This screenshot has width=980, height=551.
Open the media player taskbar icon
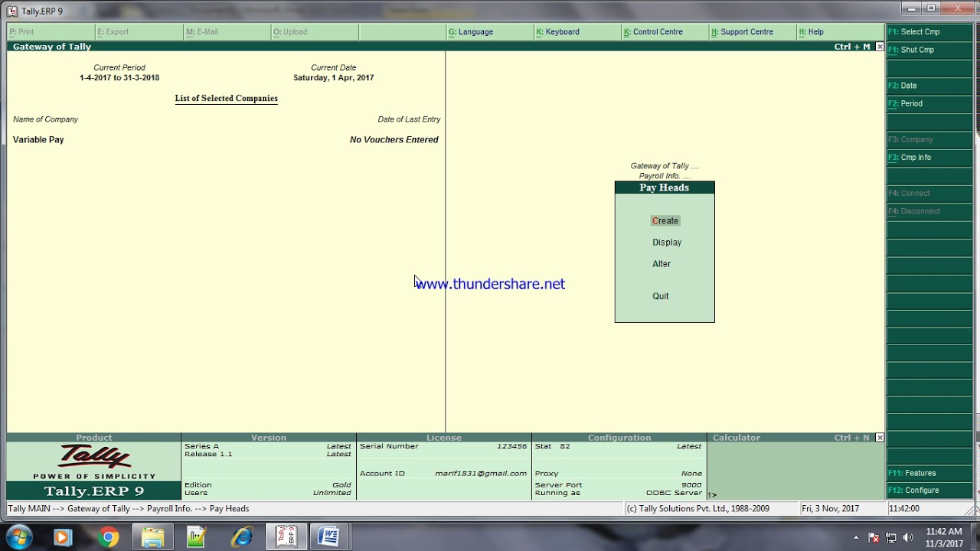click(62, 538)
